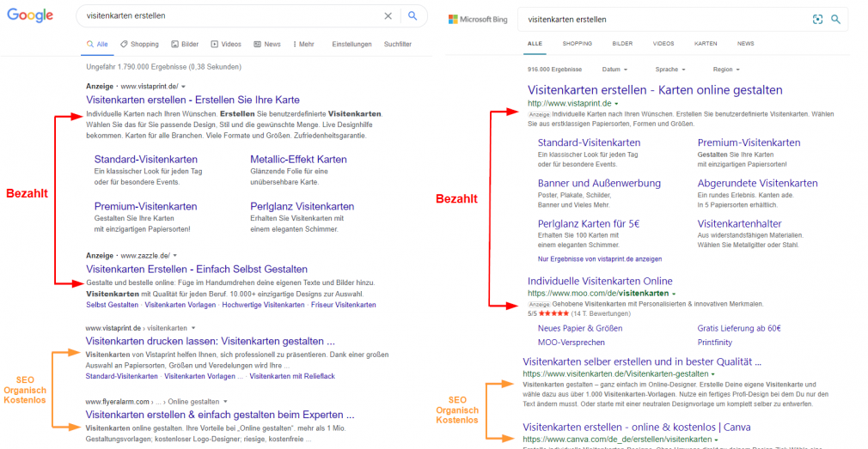The width and height of the screenshot is (868, 449).
Task: Click 'Friseur Visitenkarten' zazzle sitelink
Action: tap(344, 305)
